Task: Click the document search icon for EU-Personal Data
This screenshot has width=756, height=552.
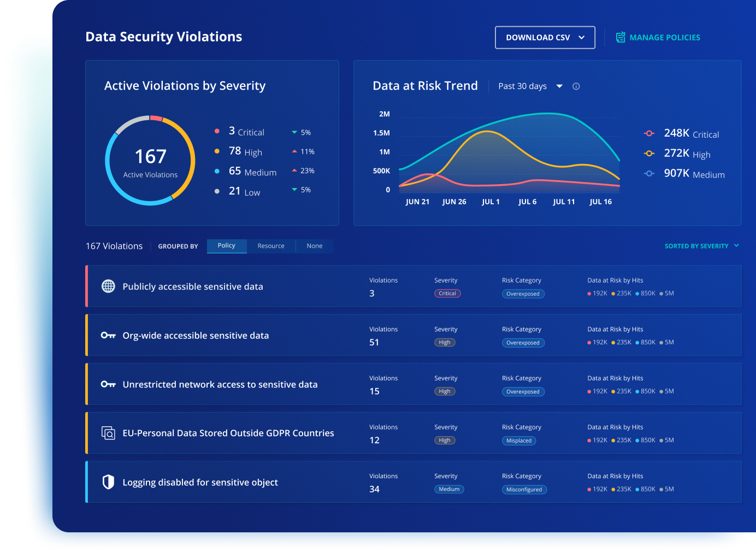Action: [108, 433]
